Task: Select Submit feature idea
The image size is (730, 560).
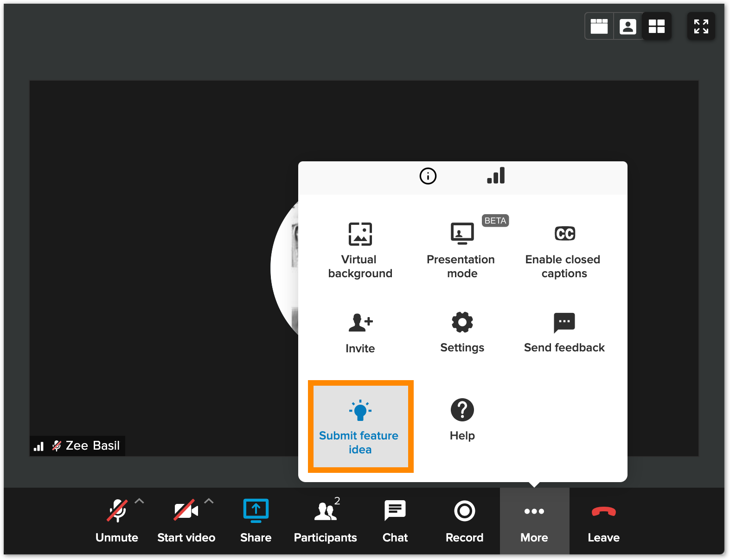Action: [360, 426]
